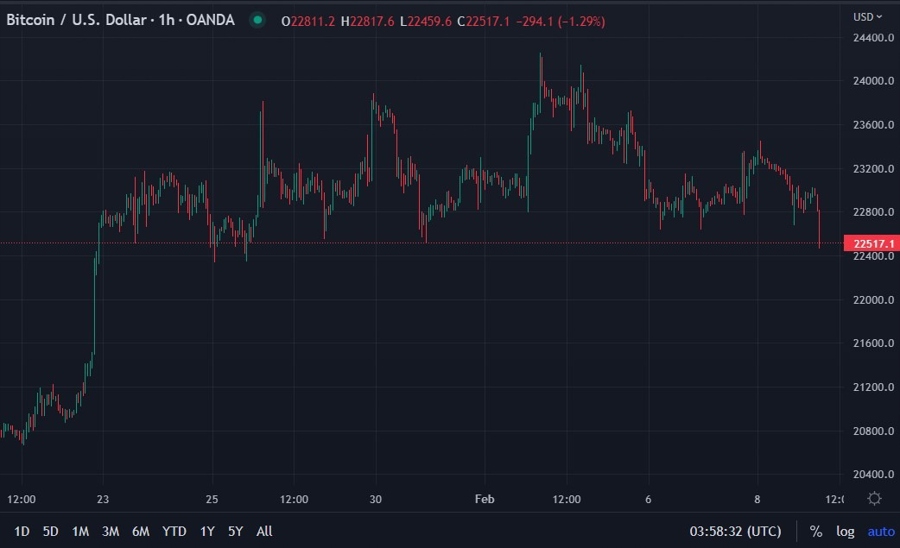Viewport: 900px width, 548px height.
Task: Click the 22517.1 current price label
Action: (872, 243)
